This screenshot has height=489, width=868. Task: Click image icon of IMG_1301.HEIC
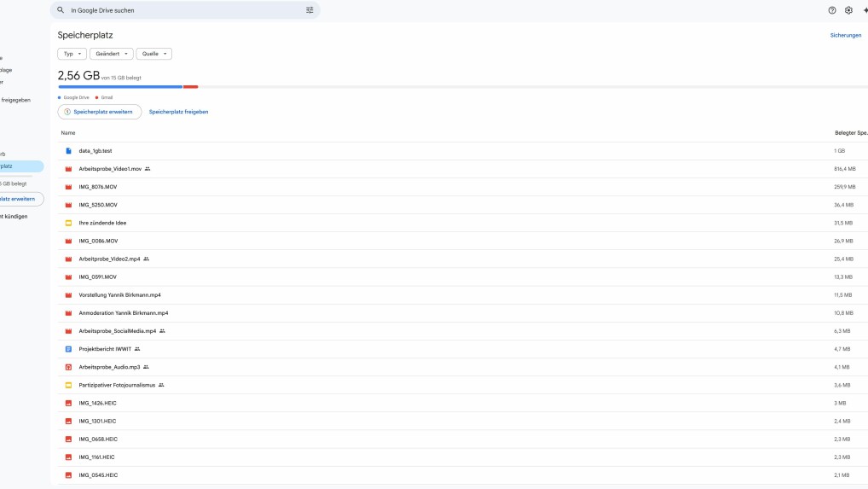[69, 421]
